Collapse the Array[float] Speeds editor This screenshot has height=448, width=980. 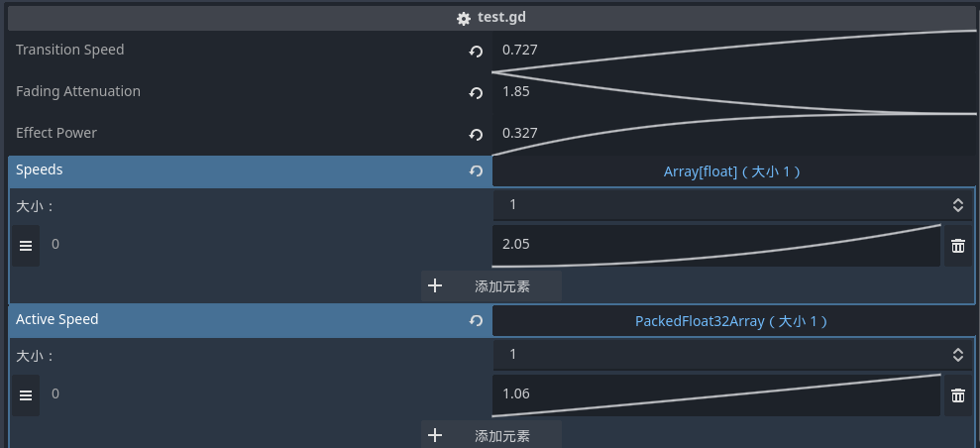pos(732,171)
